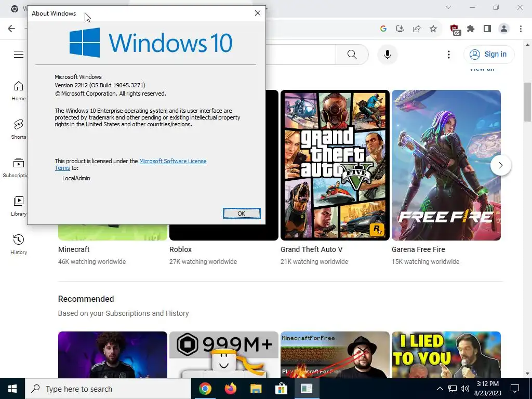
Task: Open Windows Start menu
Action: pyautogui.click(x=12, y=389)
